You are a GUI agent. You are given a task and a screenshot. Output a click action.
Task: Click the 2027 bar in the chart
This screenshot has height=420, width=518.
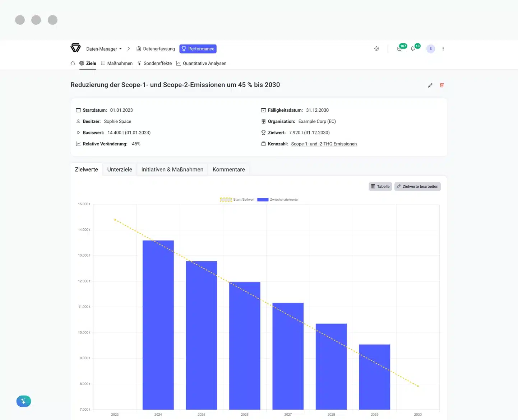point(288,356)
